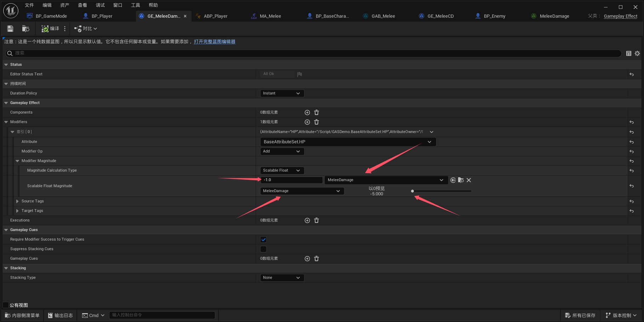The image size is (644, 322).
Task: Reset Attribute property to default
Action: click(x=632, y=142)
